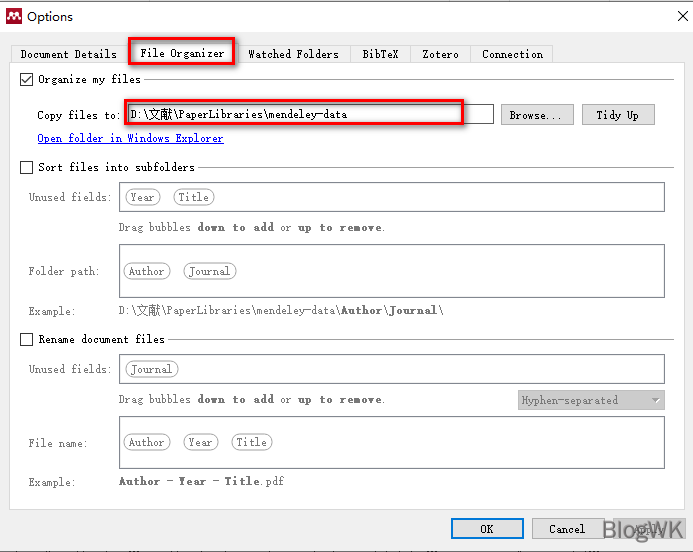Select the Author bubble in Folder path
Viewport: 693px width, 552px height.
point(146,271)
